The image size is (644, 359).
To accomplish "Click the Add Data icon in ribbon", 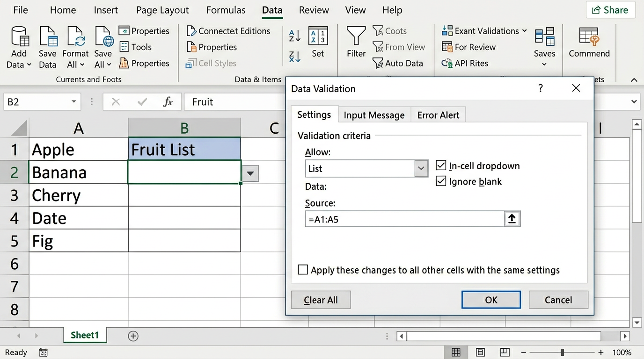I will [19, 36].
